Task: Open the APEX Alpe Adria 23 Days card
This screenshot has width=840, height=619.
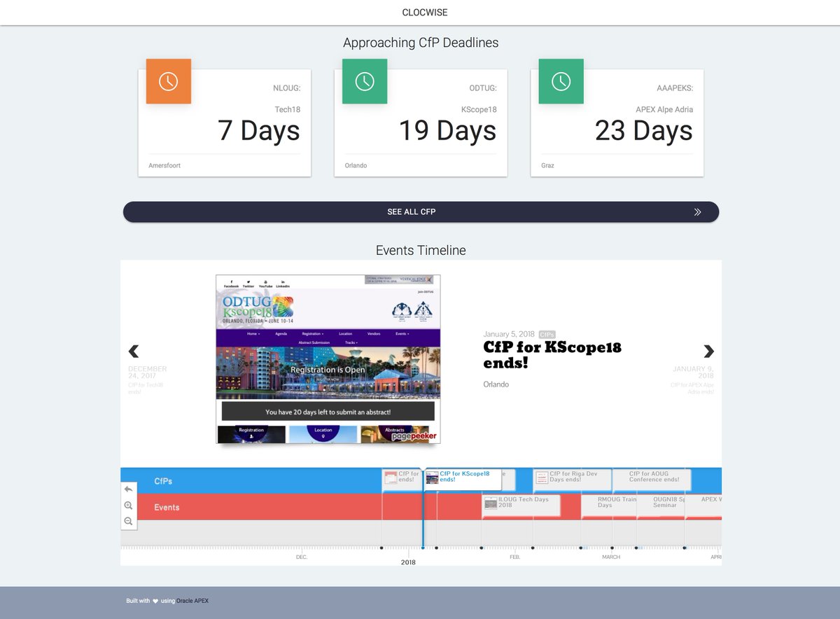Action: [617, 123]
